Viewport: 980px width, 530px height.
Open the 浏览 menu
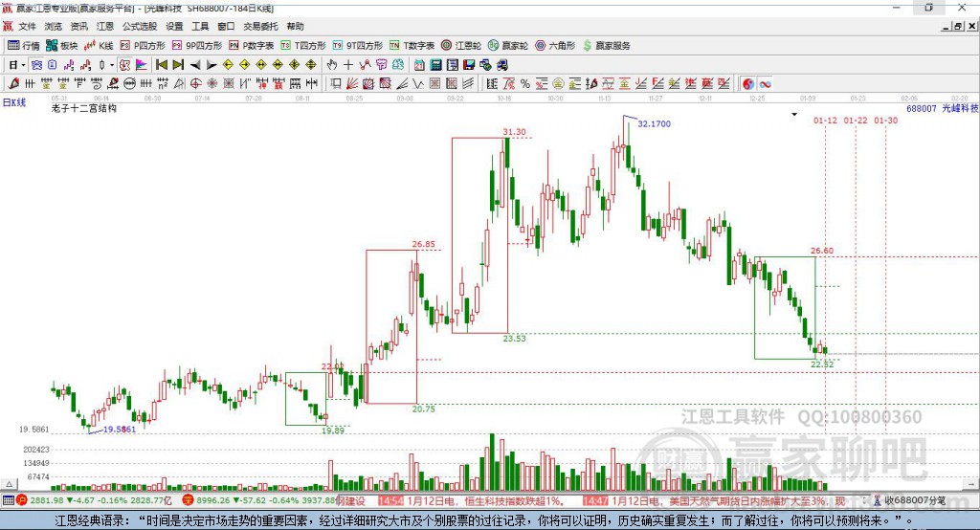point(54,26)
